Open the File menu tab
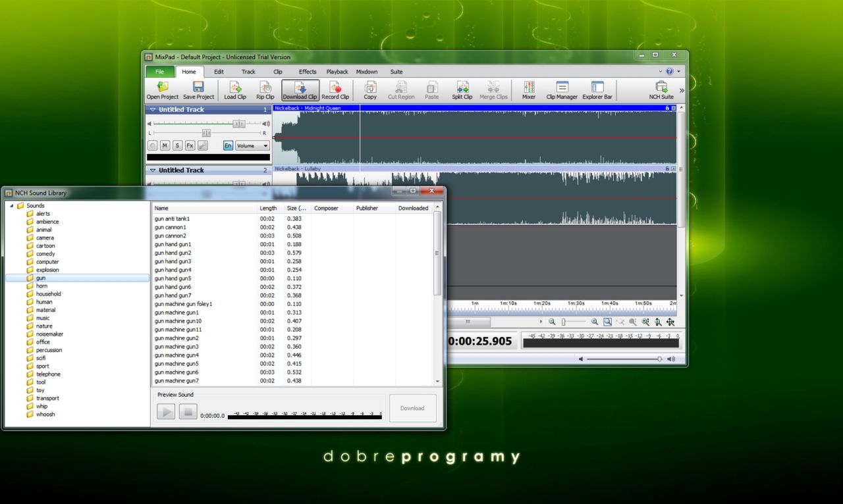Viewport: 843px width, 504px height. click(x=160, y=72)
